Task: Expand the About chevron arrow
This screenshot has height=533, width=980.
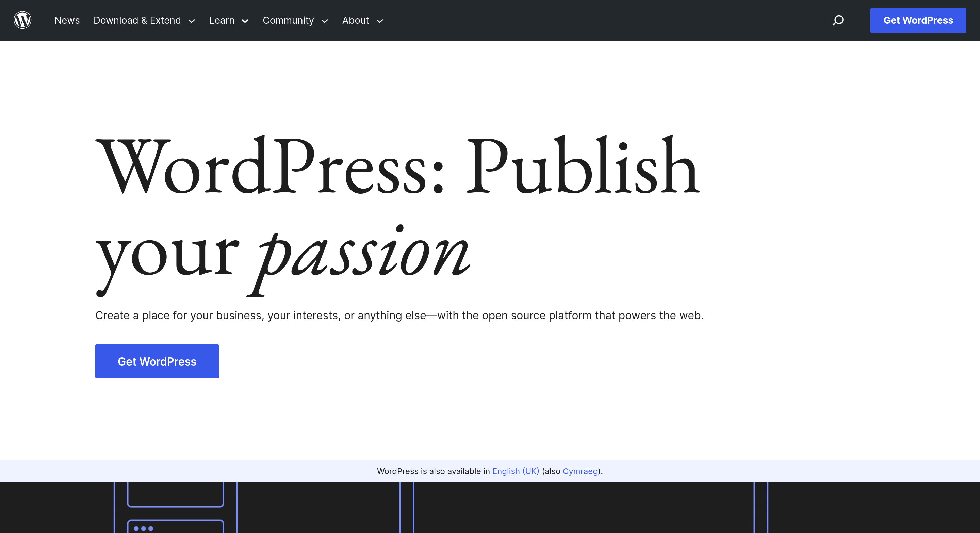Action: pyautogui.click(x=380, y=21)
